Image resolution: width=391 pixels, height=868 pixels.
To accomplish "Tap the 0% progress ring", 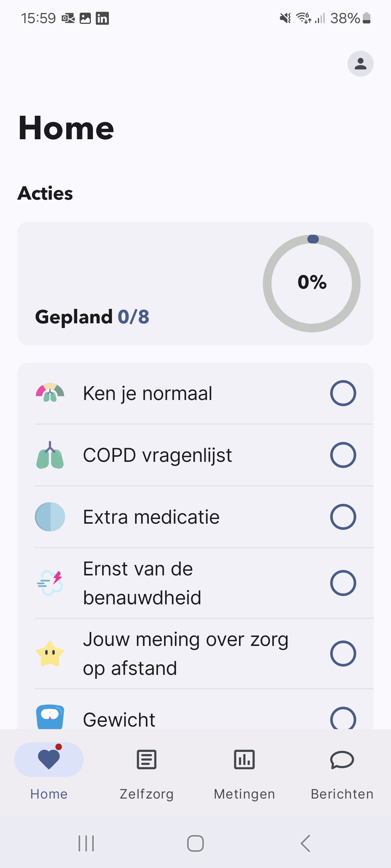I will 312,283.
